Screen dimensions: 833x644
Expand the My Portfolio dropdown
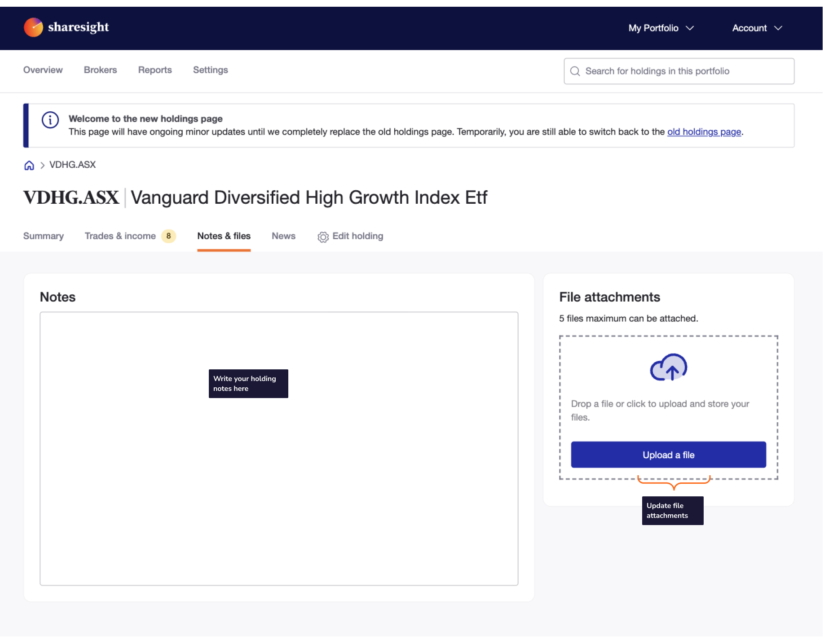coord(661,28)
